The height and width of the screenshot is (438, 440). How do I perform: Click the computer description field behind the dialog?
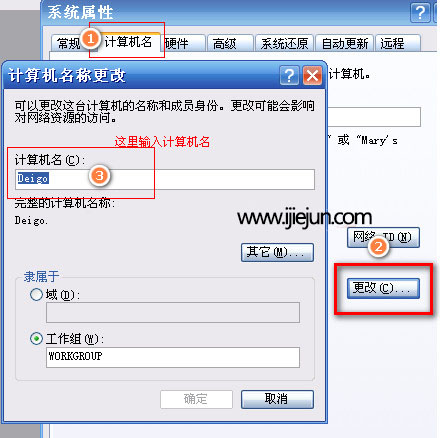(374, 117)
